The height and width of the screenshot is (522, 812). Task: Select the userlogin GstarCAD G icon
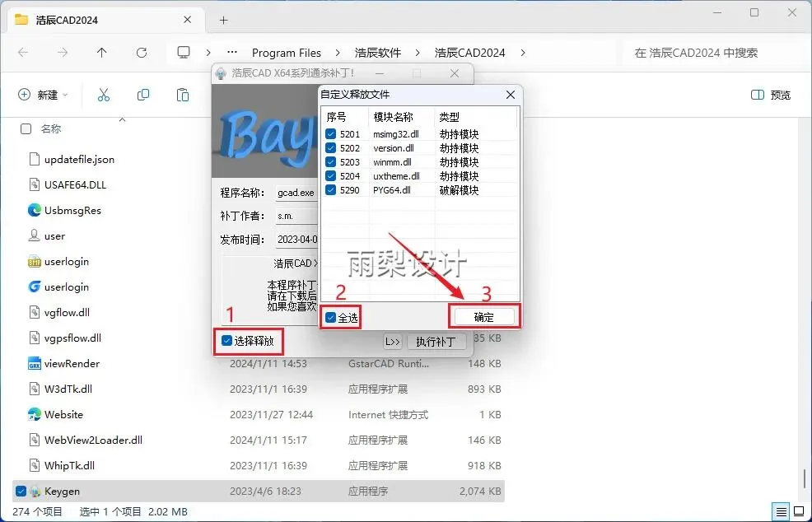35,287
